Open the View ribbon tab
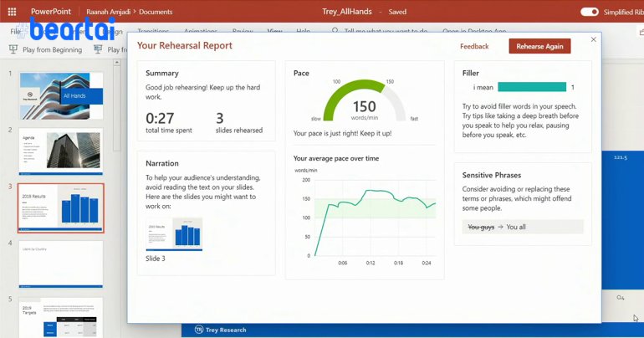The width and height of the screenshot is (644, 338). [274, 31]
